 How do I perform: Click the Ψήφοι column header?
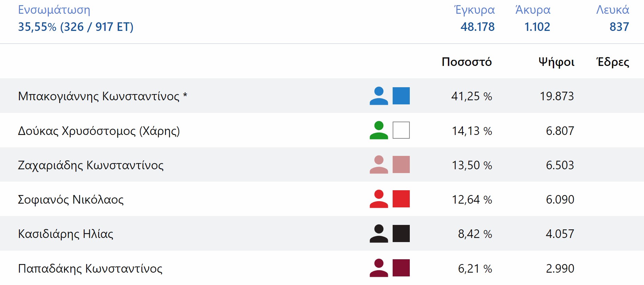point(556,62)
